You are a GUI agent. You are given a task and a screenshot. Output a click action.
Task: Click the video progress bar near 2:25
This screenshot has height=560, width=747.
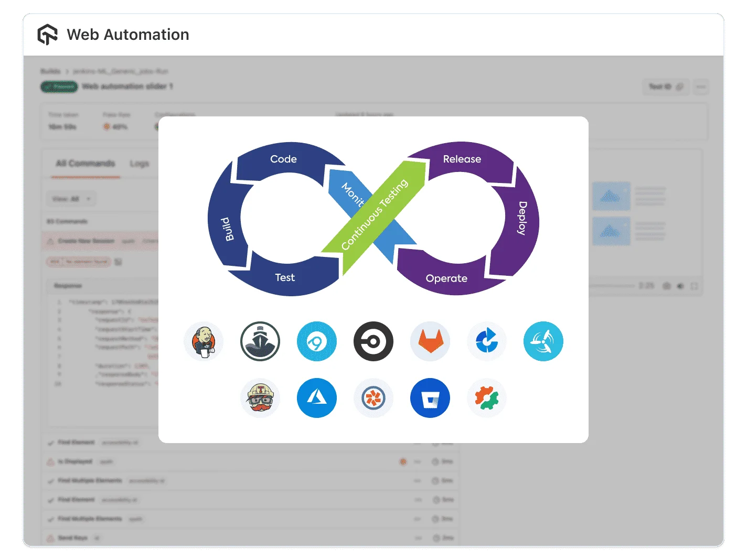[611, 286]
